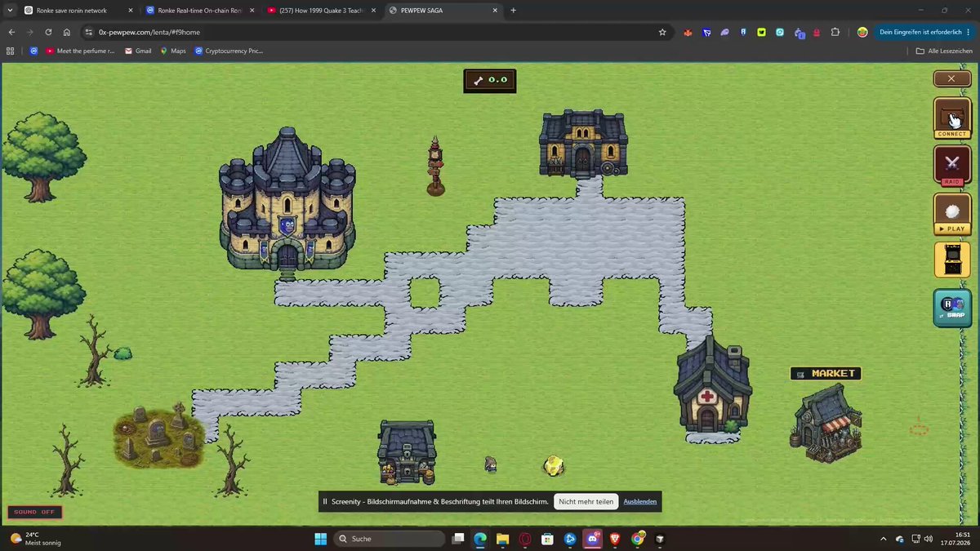Open the Connect wallet chest button
Viewport: 980px width, 551px height.
click(x=951, y=118)
